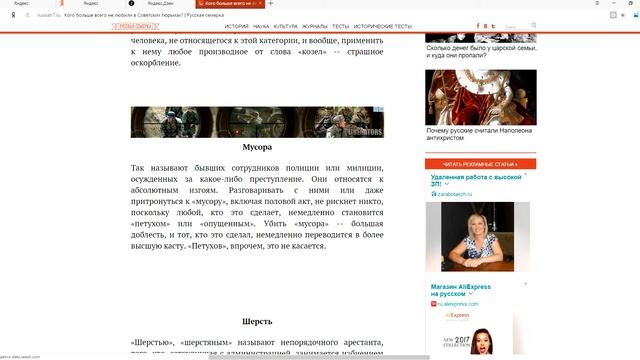Viewport: 640px width, 360px height.
Task: Click the page action icon left of the bookmark star
Action: pyautogui.click(x=613, y=15)
